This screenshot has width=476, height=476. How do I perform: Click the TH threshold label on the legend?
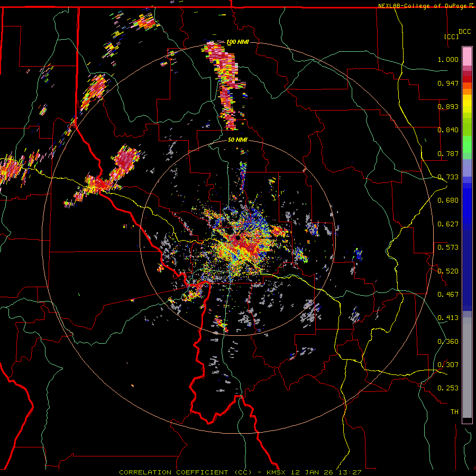tap(454, 412)
